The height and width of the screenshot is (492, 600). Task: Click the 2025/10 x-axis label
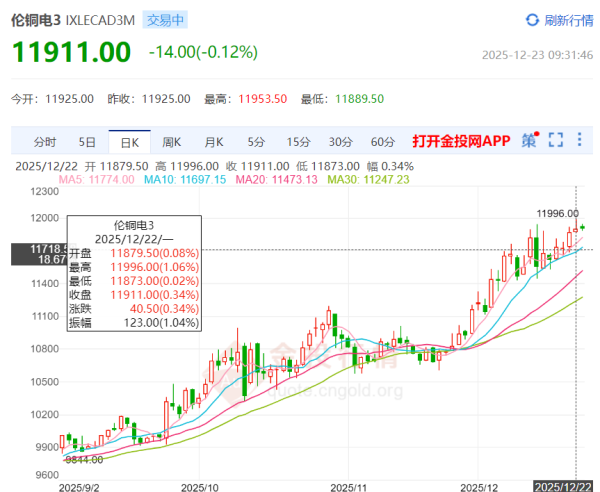199,487
